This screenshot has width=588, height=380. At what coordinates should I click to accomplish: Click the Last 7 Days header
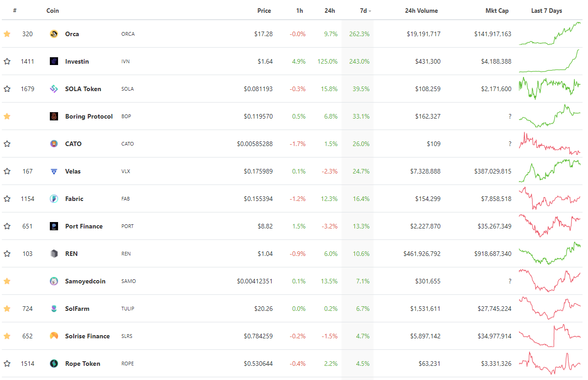click(546, 11)
